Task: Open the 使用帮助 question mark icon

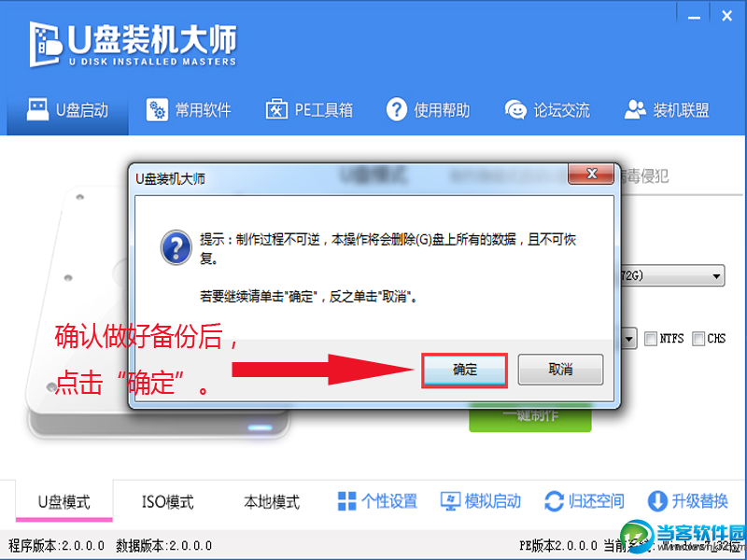Action: click(x=396, y=109)
